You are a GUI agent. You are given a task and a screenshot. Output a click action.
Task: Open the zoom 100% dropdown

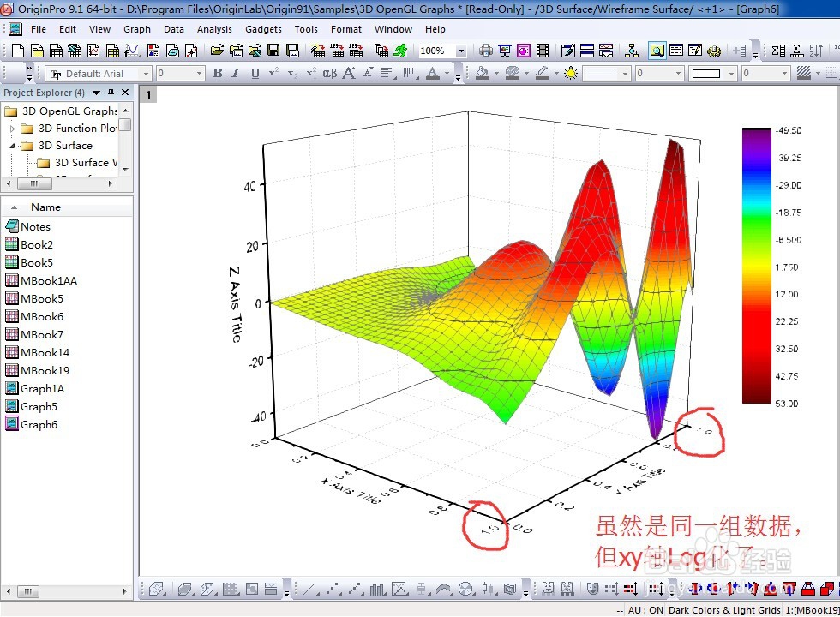click(461, 51)
